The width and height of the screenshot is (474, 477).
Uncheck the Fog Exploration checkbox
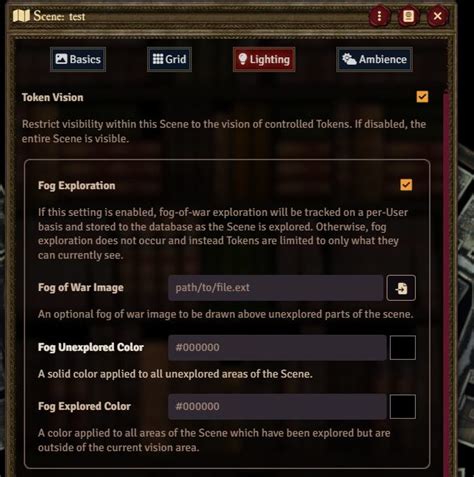406,185
